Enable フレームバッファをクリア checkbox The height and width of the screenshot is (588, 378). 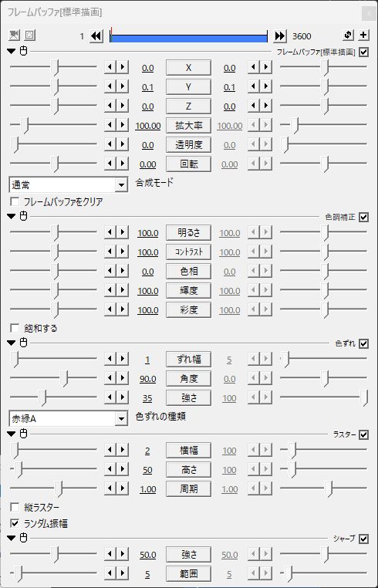15,201
